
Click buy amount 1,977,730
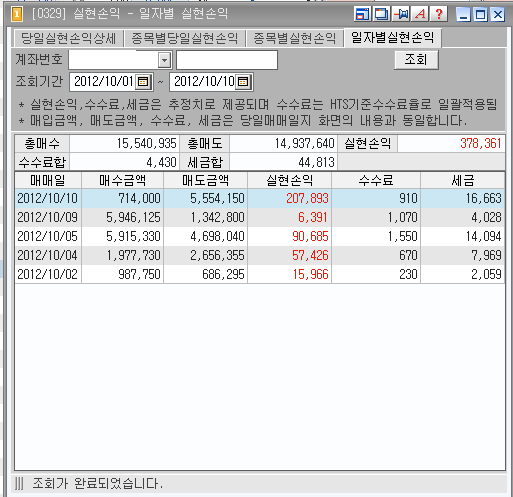pos(133,255)
